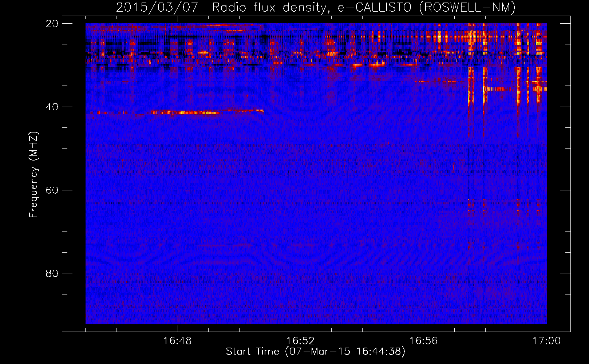Select the 80 frequency tick label
Screen dimensions: 589x364
52,273
